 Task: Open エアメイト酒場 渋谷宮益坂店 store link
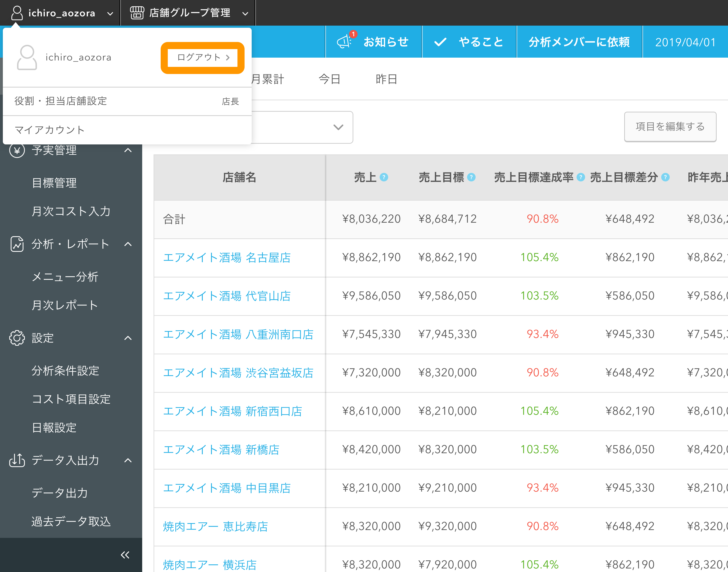238,373
